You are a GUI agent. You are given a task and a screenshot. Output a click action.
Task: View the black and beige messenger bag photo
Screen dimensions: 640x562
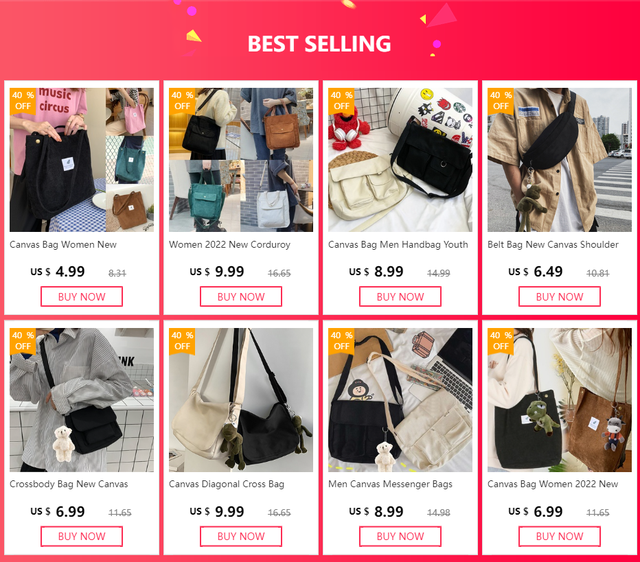(x=400, y=160)
